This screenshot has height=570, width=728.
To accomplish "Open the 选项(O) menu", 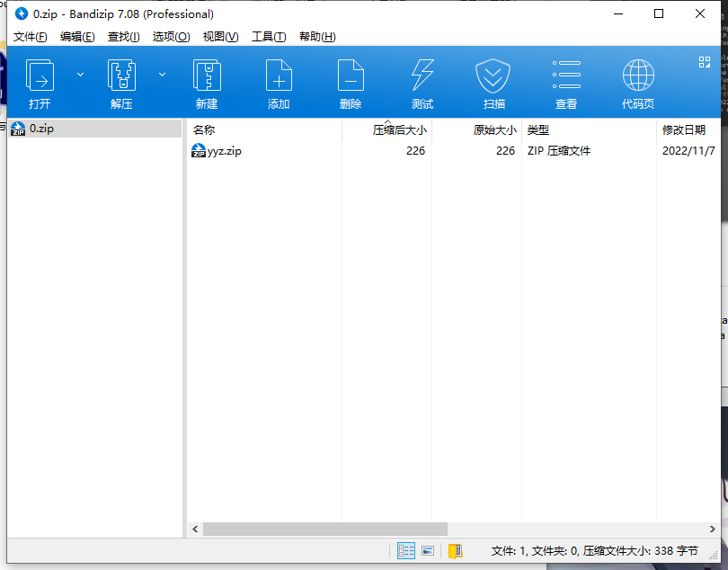I will (x=172, y=37).
